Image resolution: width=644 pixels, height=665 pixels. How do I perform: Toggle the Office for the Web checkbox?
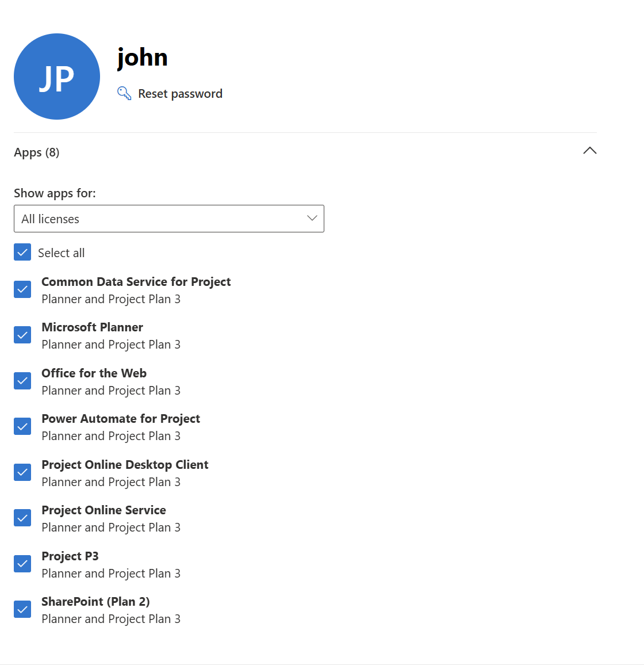coord(22,381)
